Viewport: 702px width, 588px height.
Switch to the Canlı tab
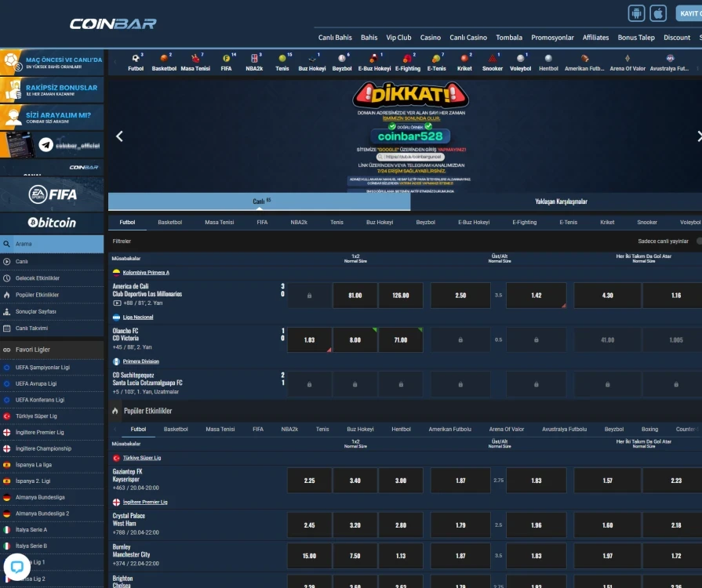259,201
